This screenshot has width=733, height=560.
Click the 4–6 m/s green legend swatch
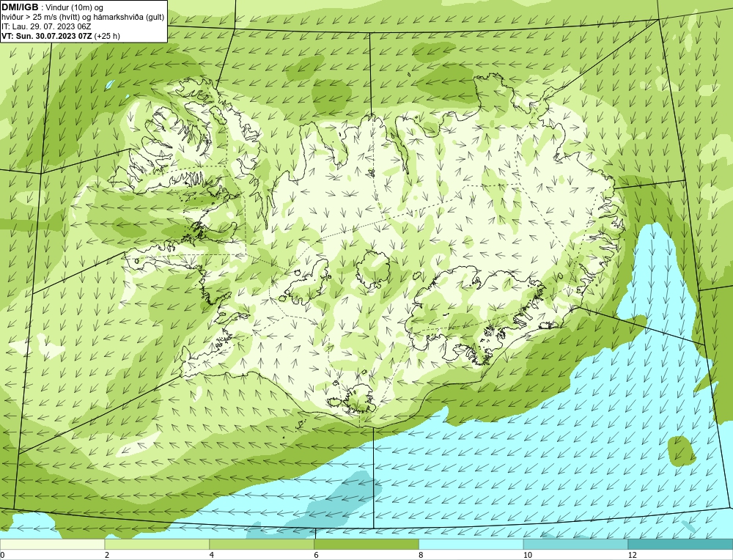coord(262,544)
